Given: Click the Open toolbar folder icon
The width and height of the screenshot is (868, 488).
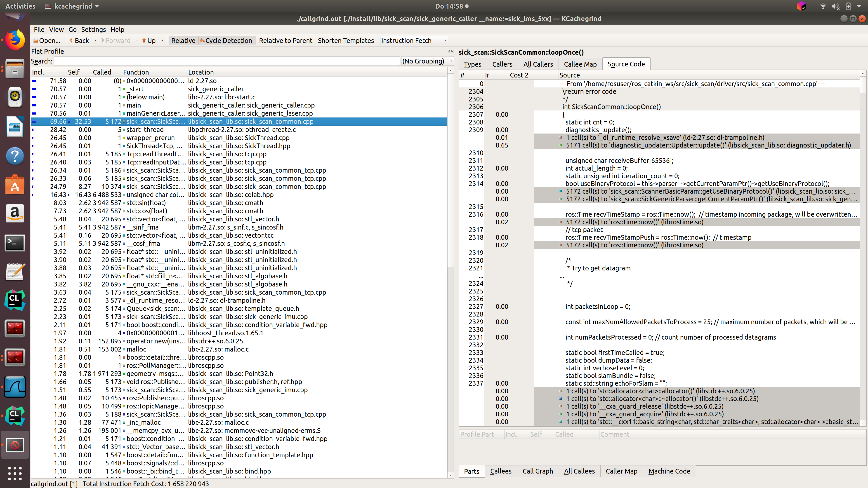Looking at the screenshot, I should pyautogui.click(x=36, y=40).
